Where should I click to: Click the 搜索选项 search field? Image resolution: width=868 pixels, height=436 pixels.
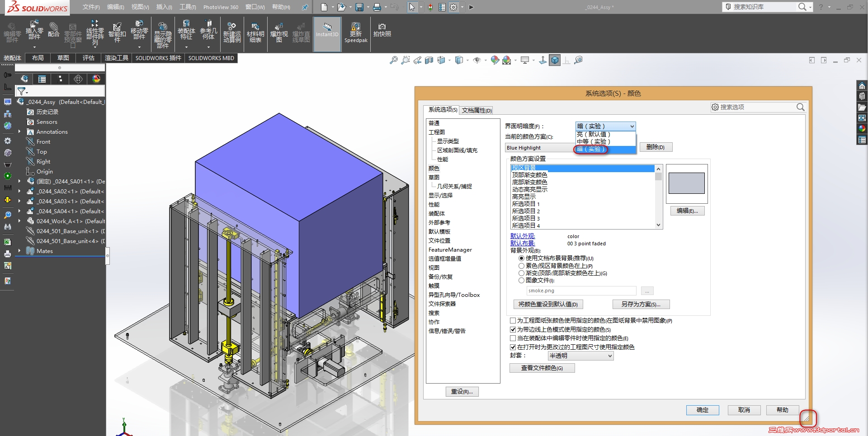click(755, 107)
